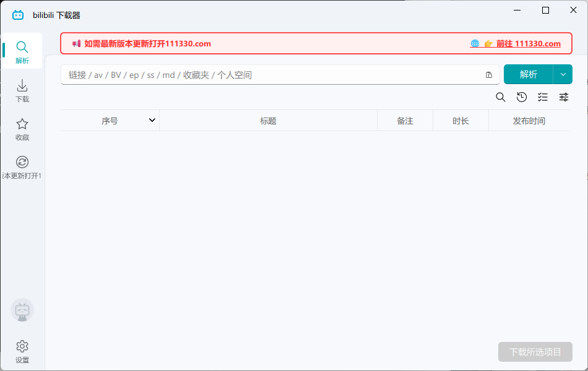This screenshot has height=371, width=588.
Task: Minimize the bilibili downloader window
Action: [x=517, y=10]
